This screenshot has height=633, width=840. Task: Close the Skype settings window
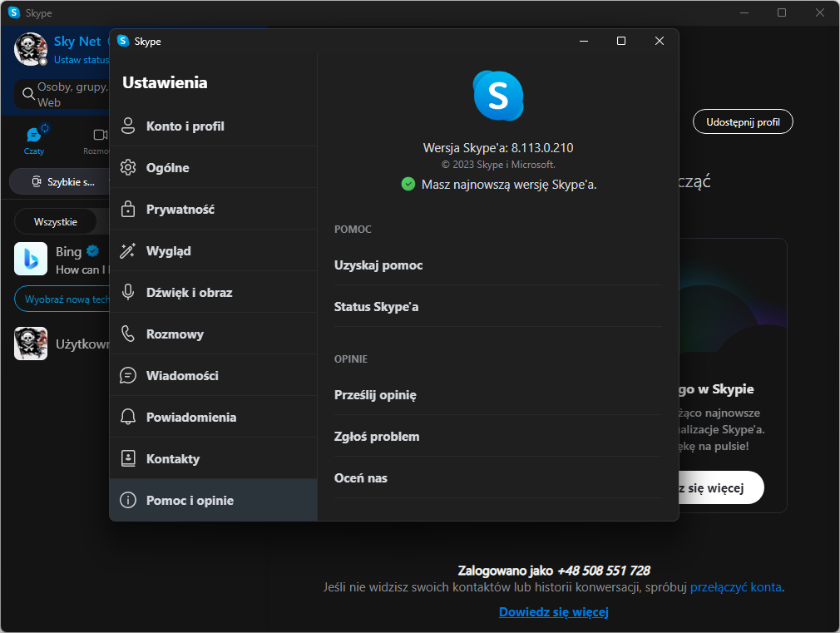660,42
